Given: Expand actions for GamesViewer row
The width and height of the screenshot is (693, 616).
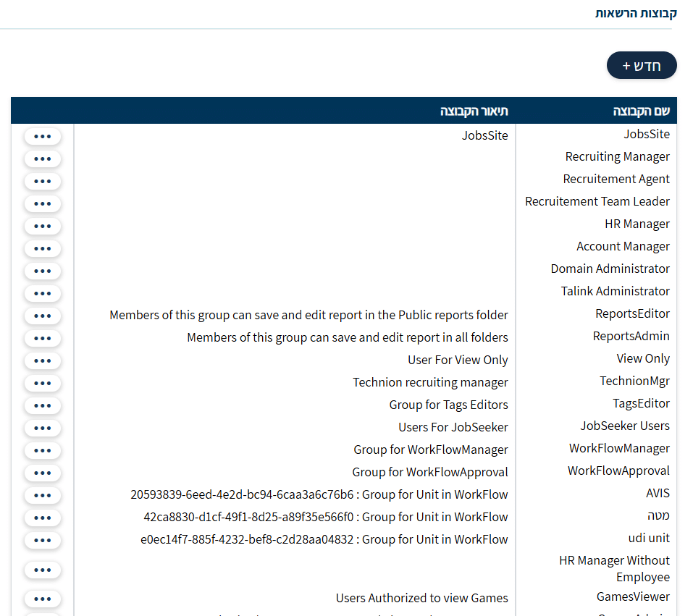Looking at the screenshot, I should click(43, 599).
